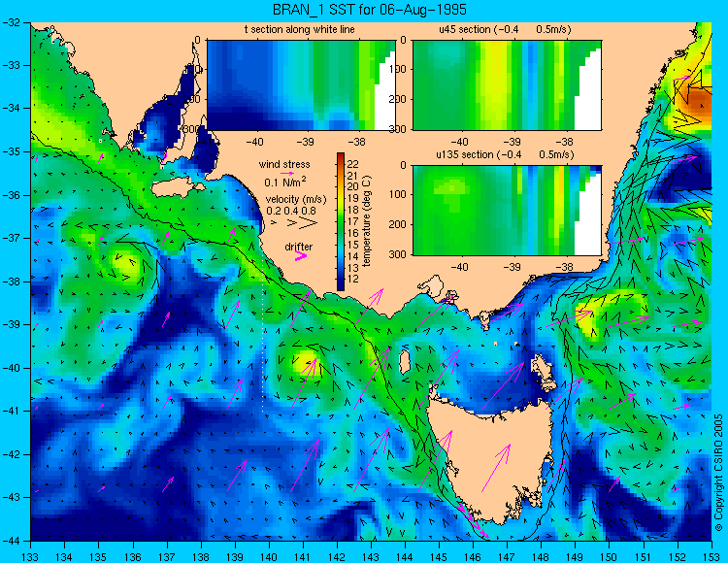
Task: Click the largest black velocity legend arrowhead
Action: tap(309, 223)
